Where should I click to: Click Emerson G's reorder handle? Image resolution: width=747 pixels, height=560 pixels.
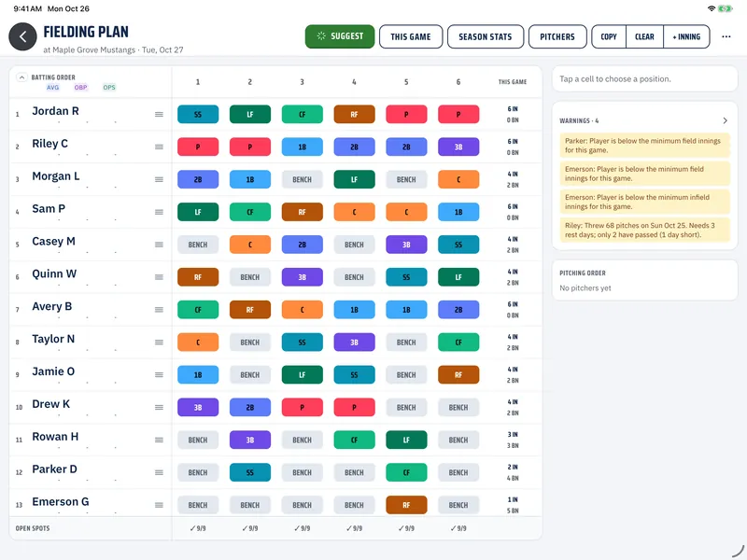pyautogui.click(x=159, y=505)
